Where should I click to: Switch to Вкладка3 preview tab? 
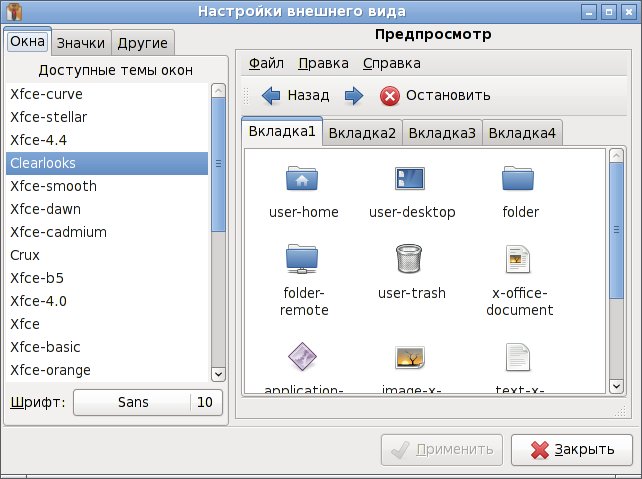click(x=442, y=133)
